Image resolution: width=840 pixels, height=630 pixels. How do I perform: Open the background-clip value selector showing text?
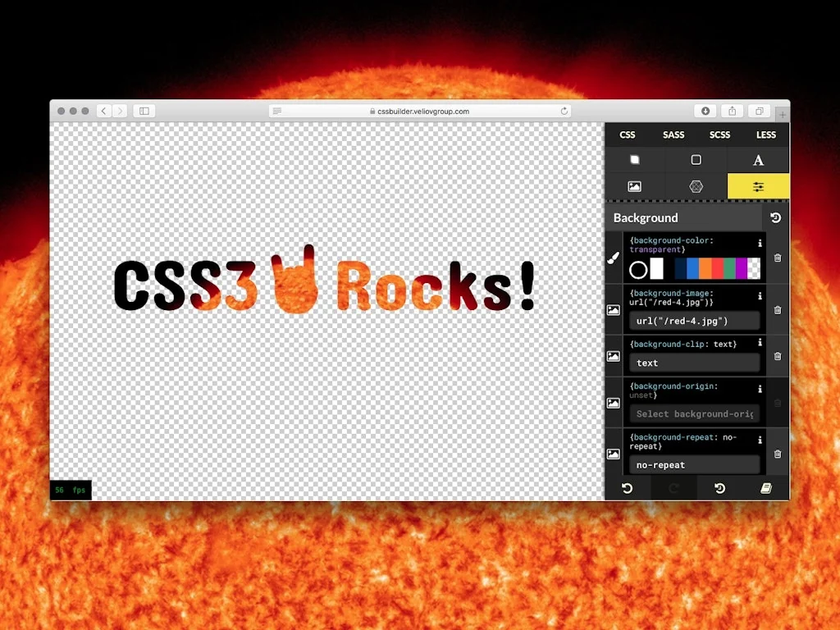pos(694,363)
